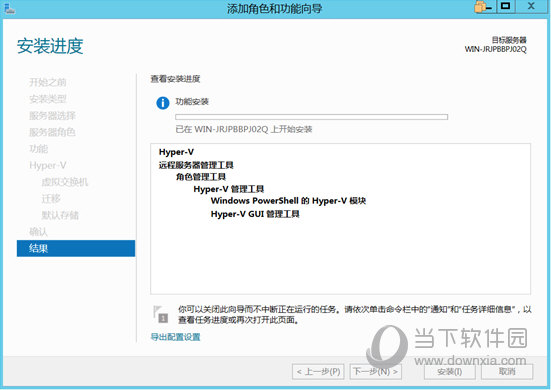Click the < 上一步(P) button
Image resolution: width=551 pixels, height=390 pixels.
(x=318, y=371)
